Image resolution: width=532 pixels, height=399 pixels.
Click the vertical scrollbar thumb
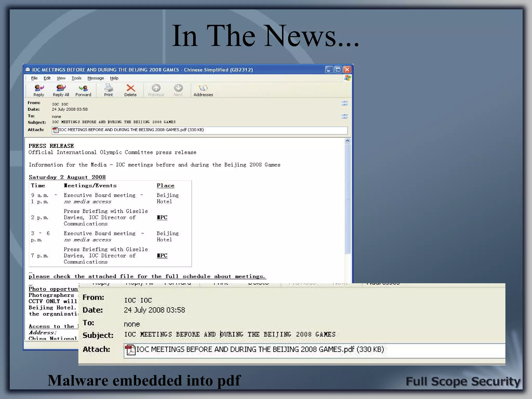347,199
